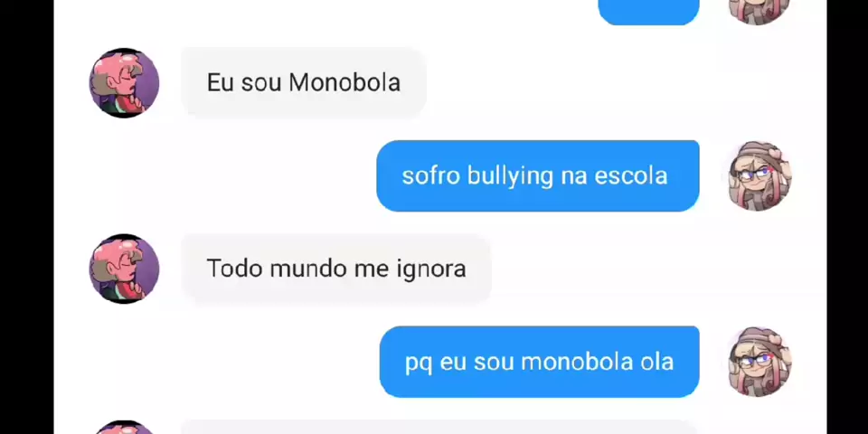Tap pink-haired avatar beside "Todo mundo me ignora"

[x=124, y=269]
